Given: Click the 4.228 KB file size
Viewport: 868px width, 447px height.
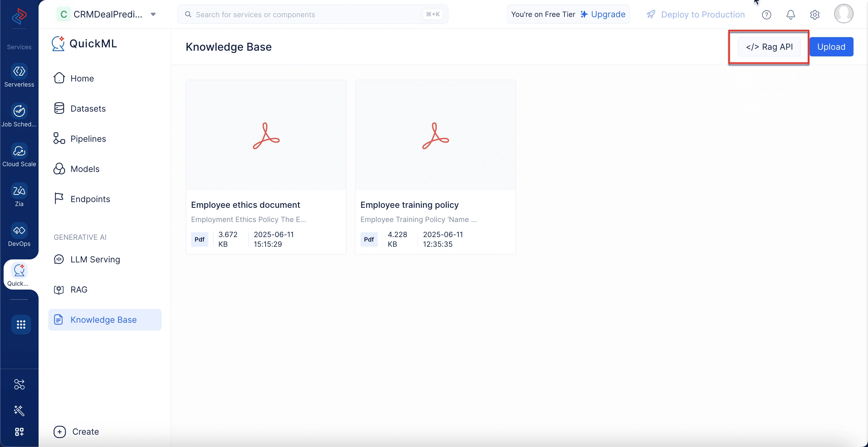Looking at the screenshot, I should pyautogui.click(x=397, y=239).
